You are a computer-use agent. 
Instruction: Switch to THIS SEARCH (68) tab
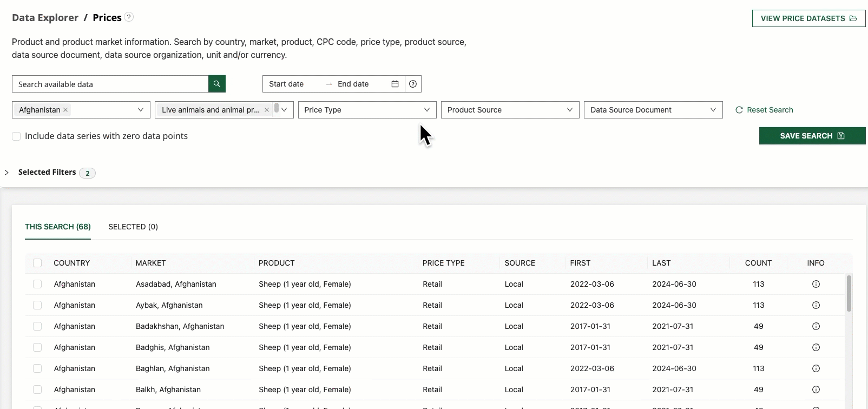[58, 227]
